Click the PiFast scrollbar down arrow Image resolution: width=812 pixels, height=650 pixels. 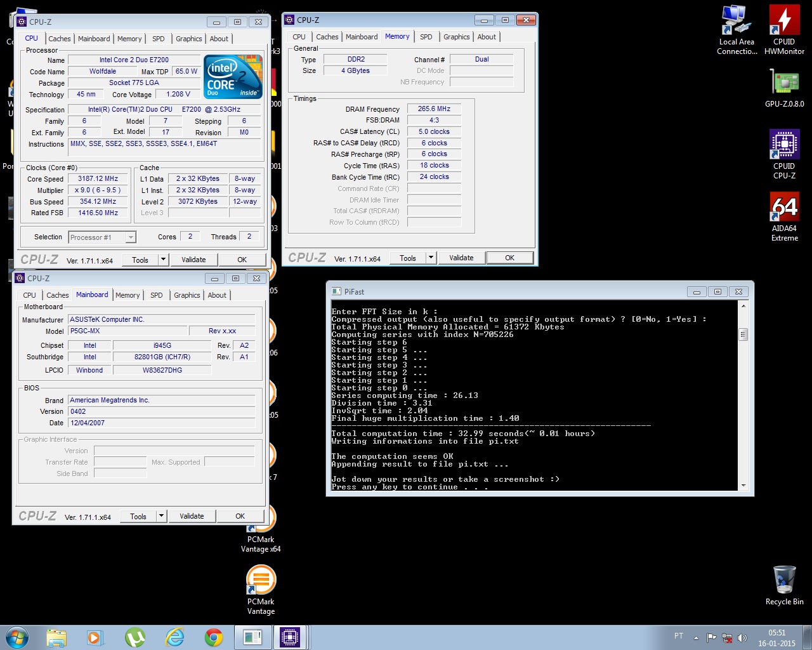(743, 486)
